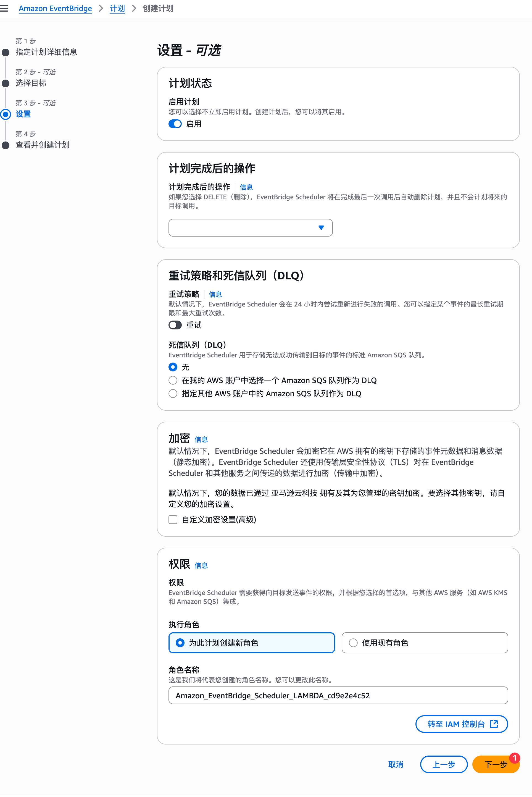Screen dimensions: 532x797
Task: Toggle the 启用 schedule state switch
Action: coord(175,124)
